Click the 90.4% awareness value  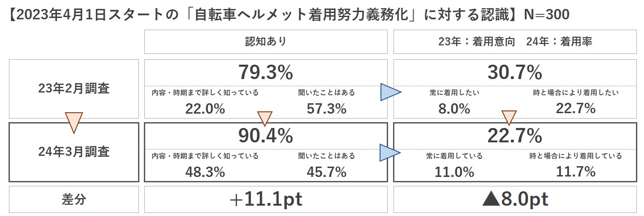[266, 136]
